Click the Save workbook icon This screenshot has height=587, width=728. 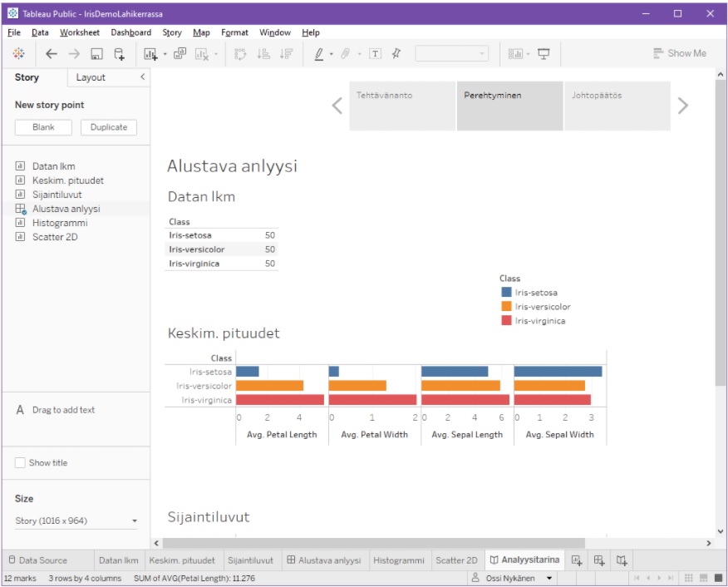pyautogui.click(x=95, y=52)
